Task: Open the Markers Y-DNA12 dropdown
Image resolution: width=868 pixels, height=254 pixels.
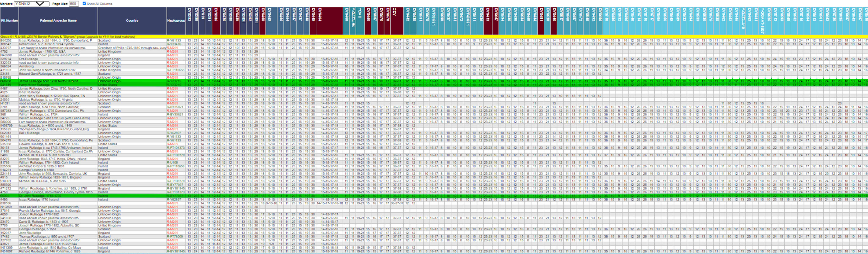Action: [31, 4]
